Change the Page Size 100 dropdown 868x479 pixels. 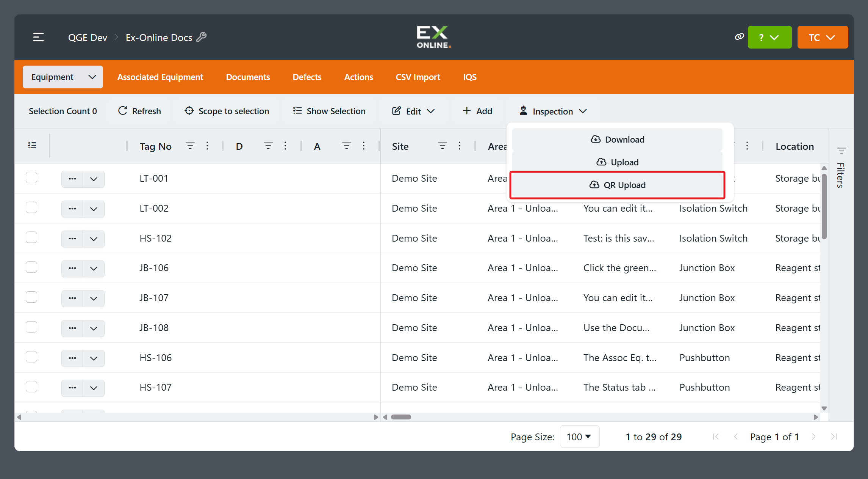pos(579,437)
